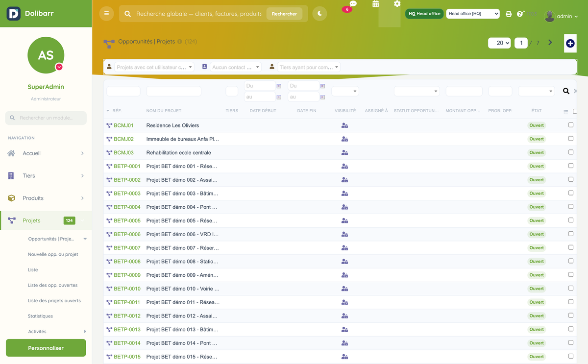The image size is (588, 364).
Task: Go to next page arrow
Action: pyautogui.click(x=550, y=43)
